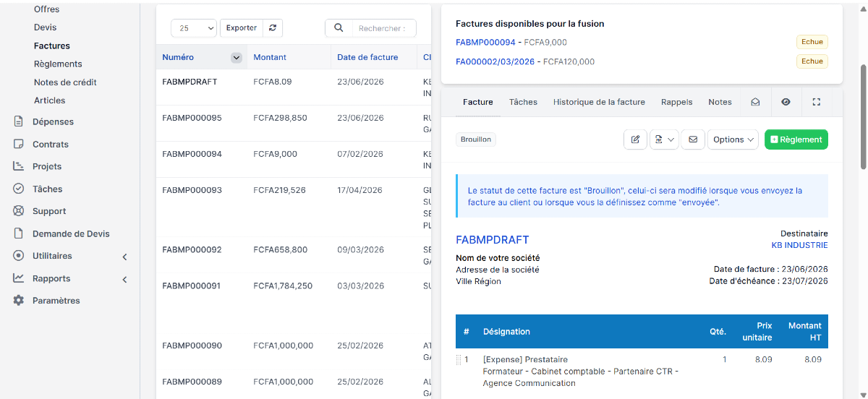Open Offres in the sidebar
868x399 pixels.
click(x=47, y=9)
